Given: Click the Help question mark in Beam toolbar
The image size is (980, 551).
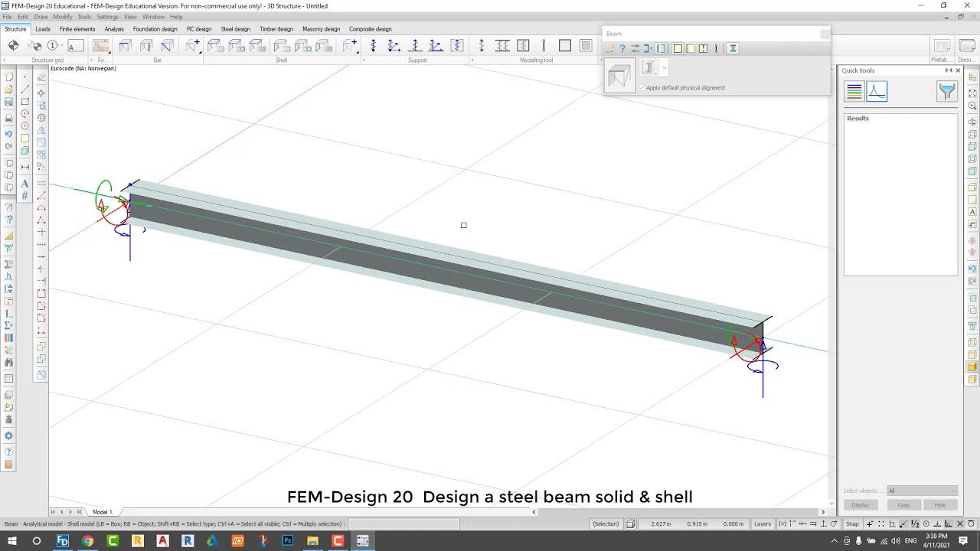Looking at the screenshot, I should coord(622,48).
